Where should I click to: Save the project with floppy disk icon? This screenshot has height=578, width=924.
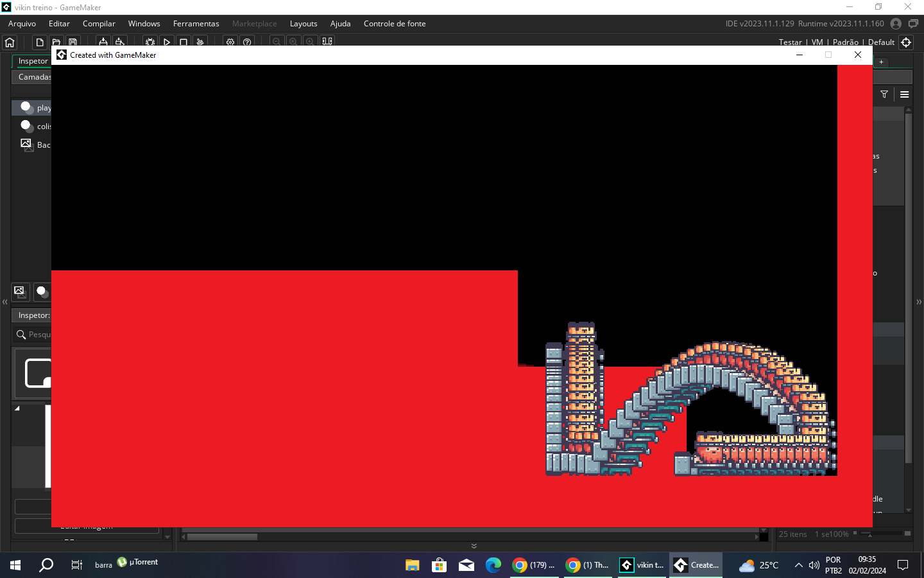(73, 42)
